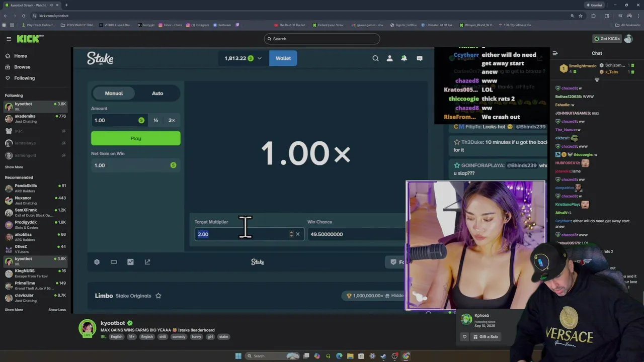644x362 pixels.
Task: Open Gemini in Chrome toolbar
Action: click(x=594, y=5)
